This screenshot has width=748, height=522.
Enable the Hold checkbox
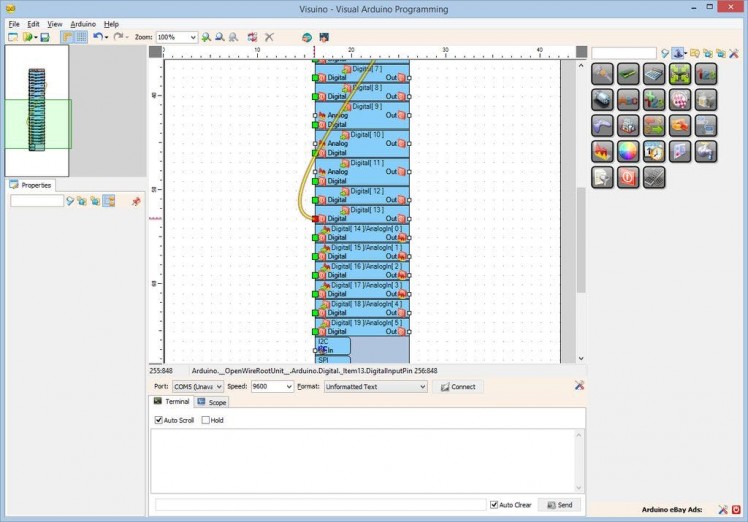(206, 420)
